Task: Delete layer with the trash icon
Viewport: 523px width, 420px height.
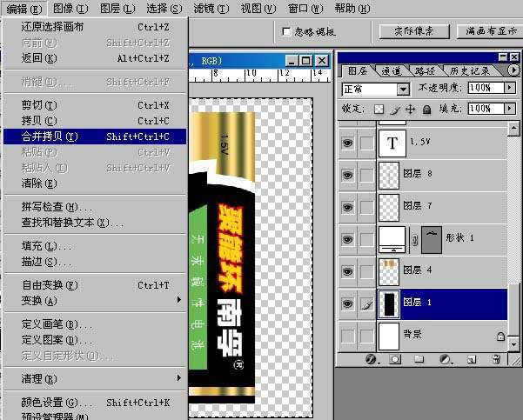Action: tap(493, 358)
